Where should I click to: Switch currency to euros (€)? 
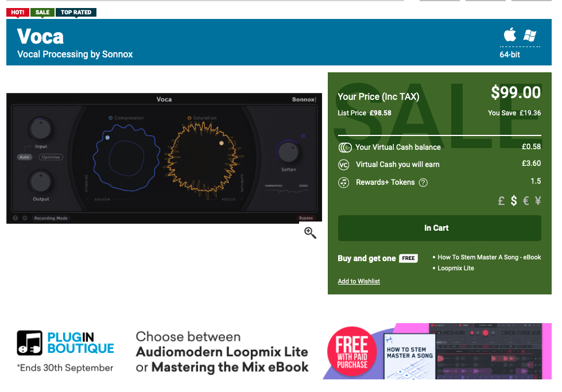pos(526,201)
